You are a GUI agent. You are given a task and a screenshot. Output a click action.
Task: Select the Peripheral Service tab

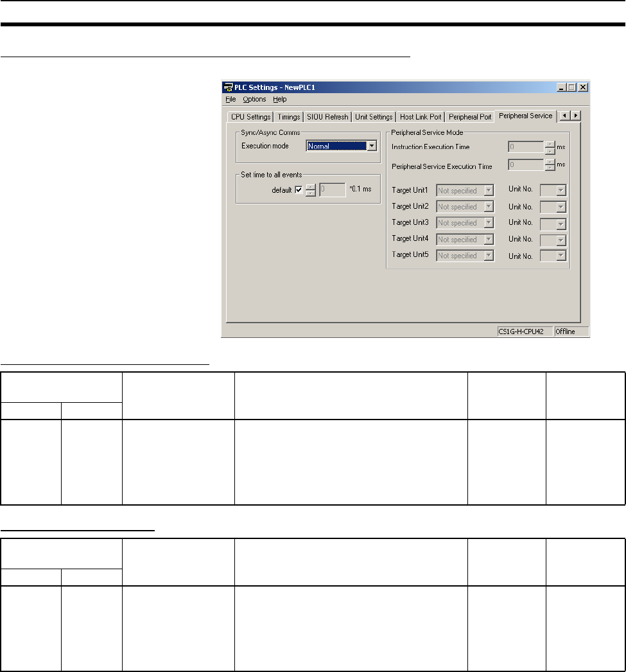tap(525, 116)
